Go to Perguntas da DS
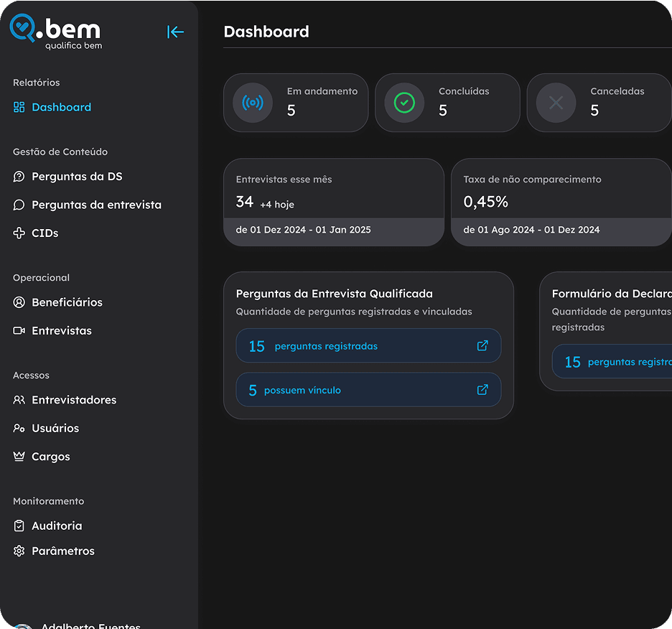 point(77,177)
